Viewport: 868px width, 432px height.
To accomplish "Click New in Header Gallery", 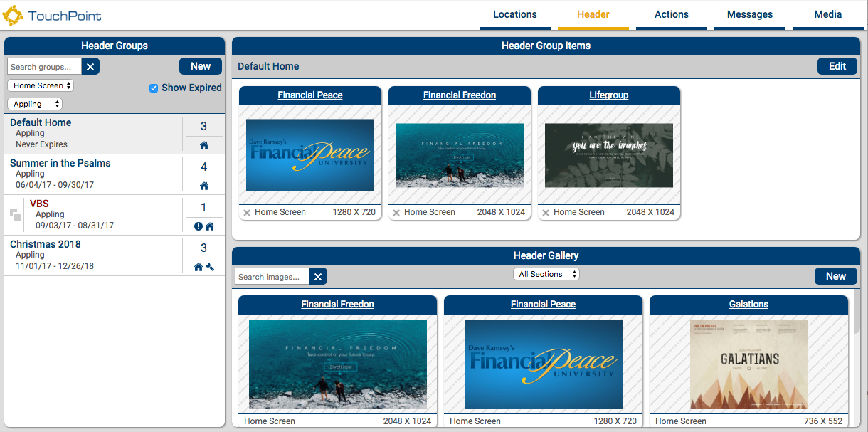I will pos(836,276).
